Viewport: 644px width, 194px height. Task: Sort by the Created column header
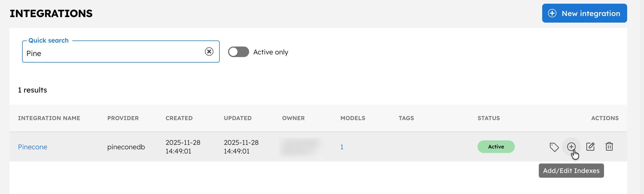pyautogui.click(x=179, y=118)
